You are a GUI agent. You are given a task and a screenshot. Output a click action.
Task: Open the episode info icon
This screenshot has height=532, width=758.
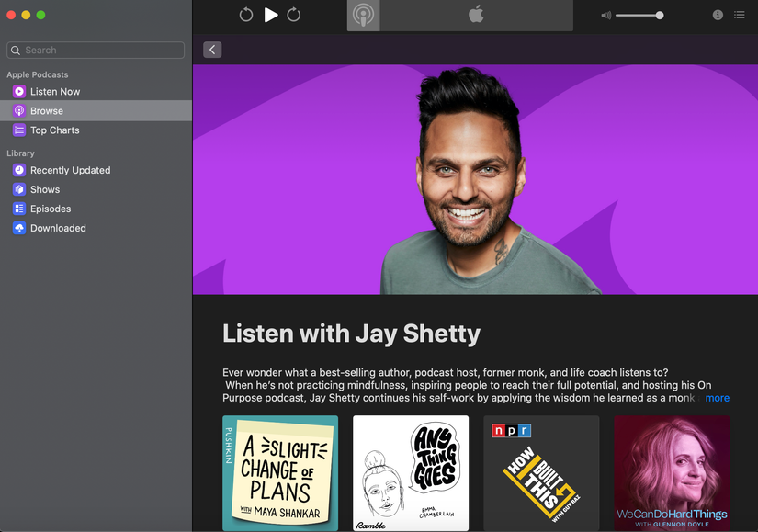[718, 15]
